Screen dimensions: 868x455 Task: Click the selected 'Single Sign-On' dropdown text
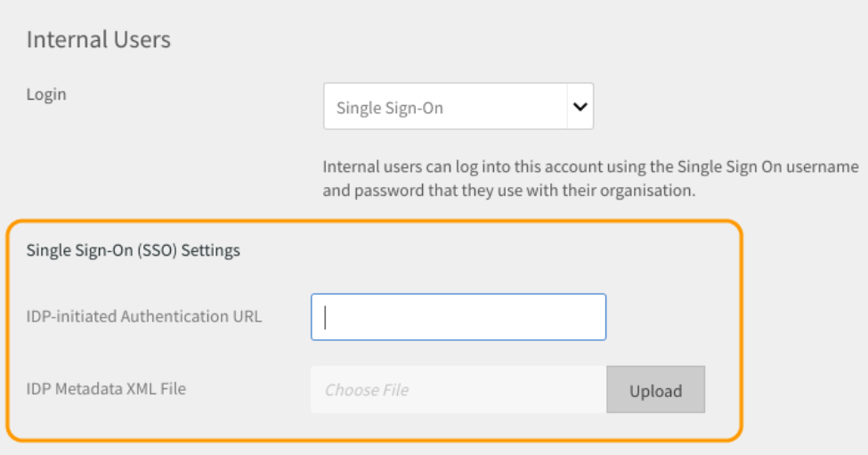[390, 109]
